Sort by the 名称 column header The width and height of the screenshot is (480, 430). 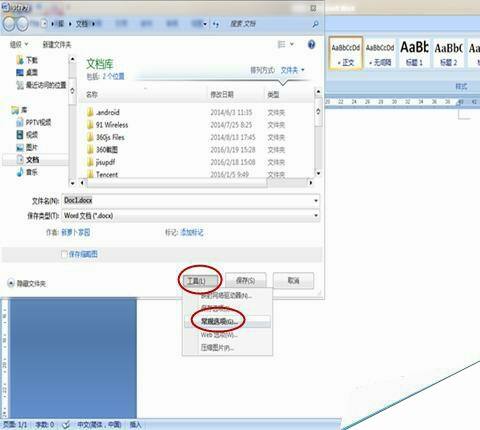click(92, 94)
